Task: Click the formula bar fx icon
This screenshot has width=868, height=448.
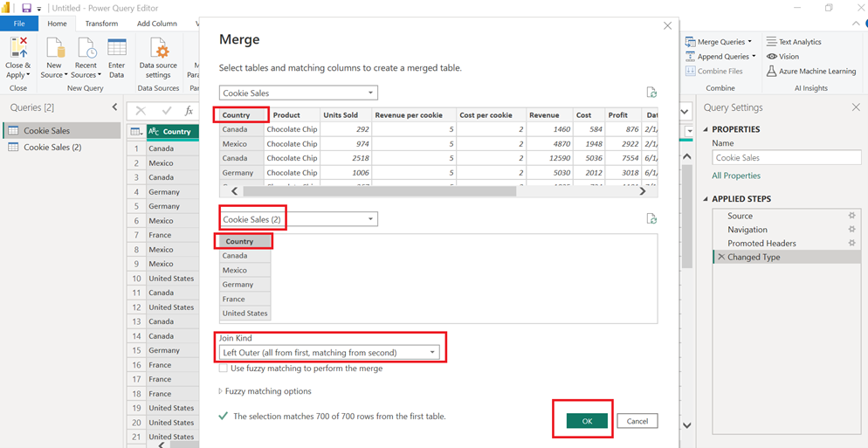Action: [x=189, y=111]
